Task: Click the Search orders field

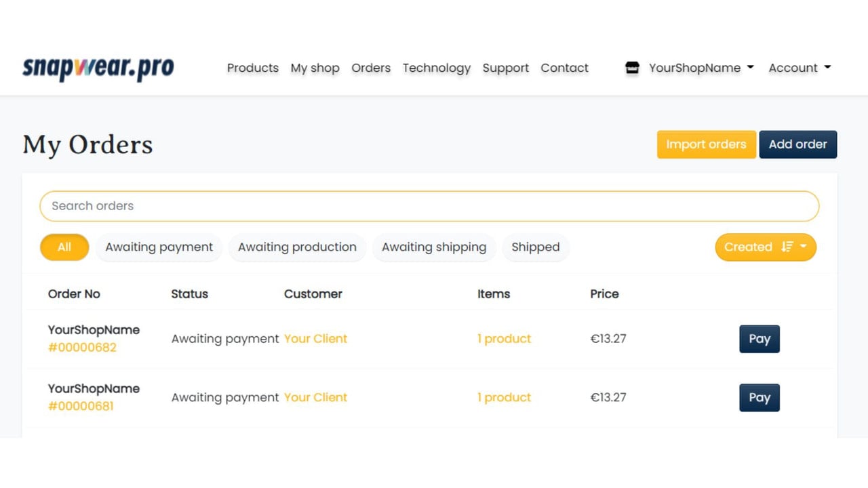Action: [429, 206]
